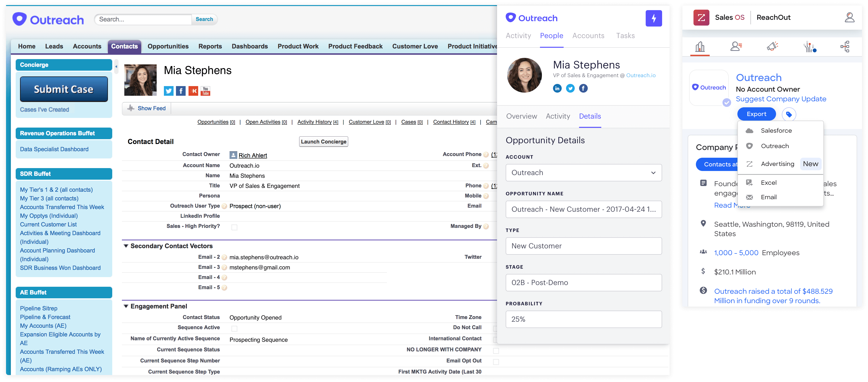This screenshot has width=868, height=382.
Task: Select the megaphone icon in ReachOut toolbar
Action: tap(772, 47)
